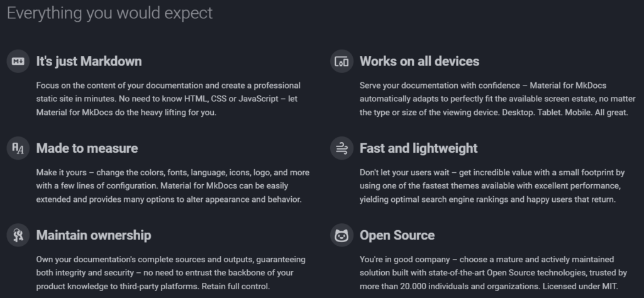This screenshot has width=644, height=298.
Task: Click the keys icon beside Maintain ownership
Action: [18, 235]
